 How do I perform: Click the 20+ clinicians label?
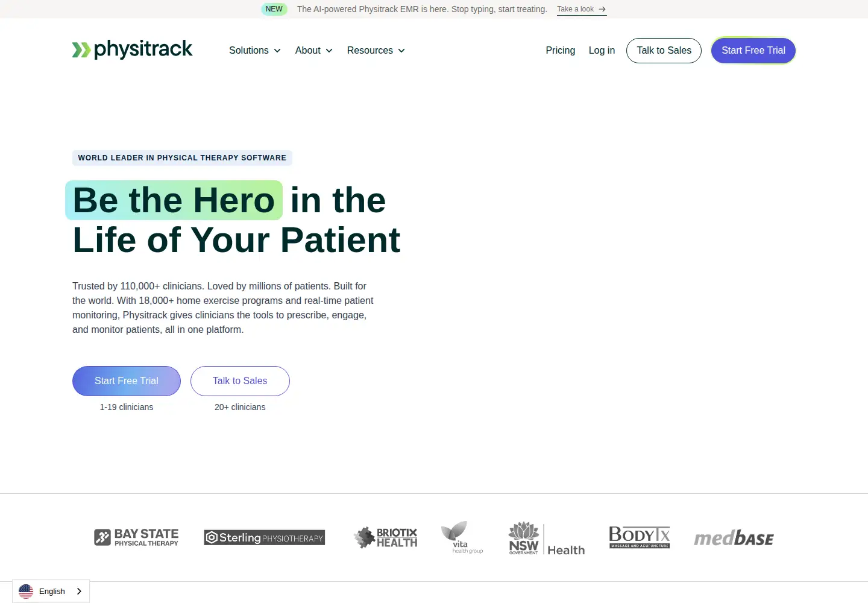pos(240,407)
